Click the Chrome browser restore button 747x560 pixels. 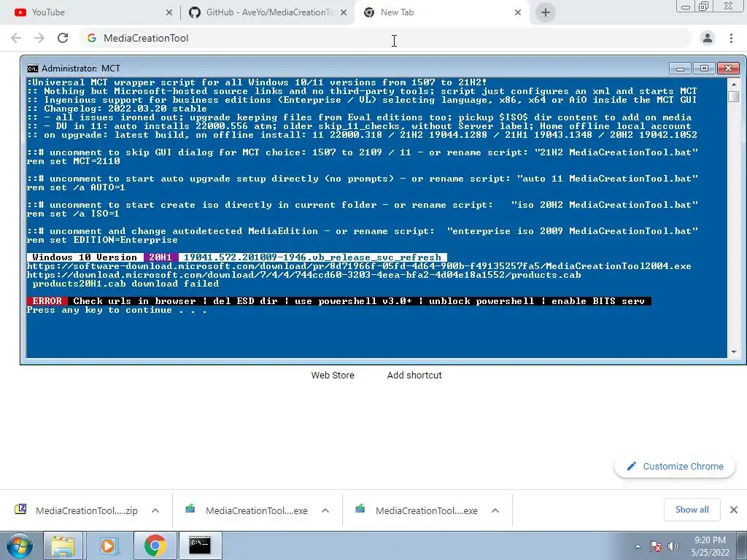pos(704,6)
